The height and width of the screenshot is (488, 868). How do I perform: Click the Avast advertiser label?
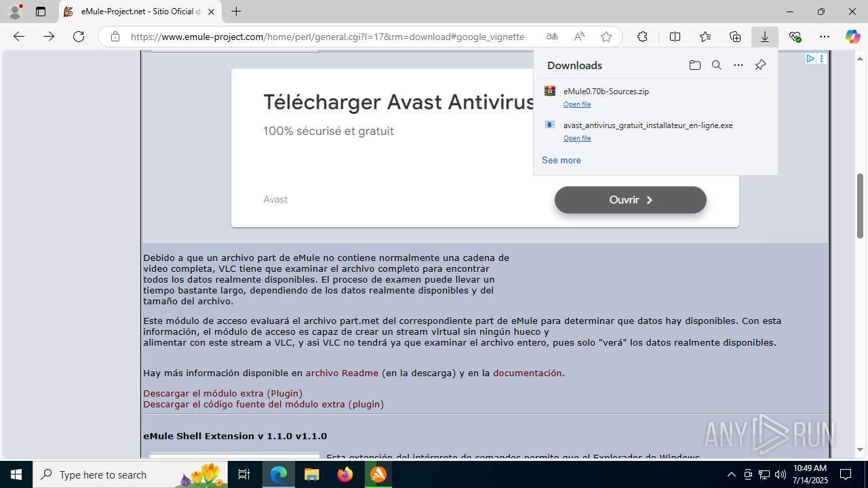point(275,199)
